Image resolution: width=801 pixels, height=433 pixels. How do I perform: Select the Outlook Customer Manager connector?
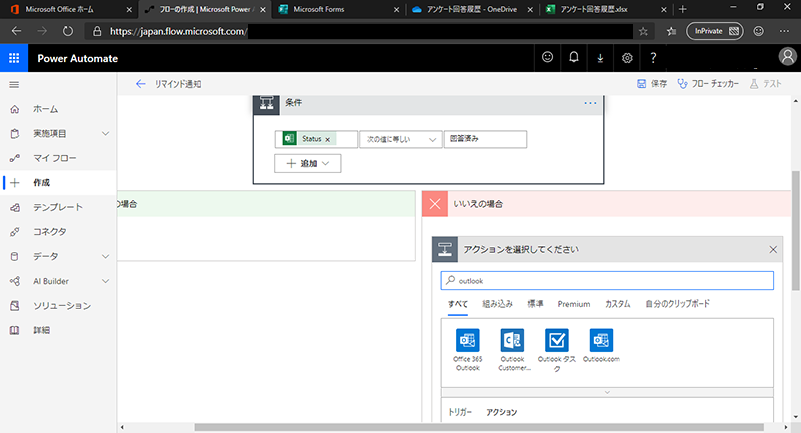click(x=512, y=350)
